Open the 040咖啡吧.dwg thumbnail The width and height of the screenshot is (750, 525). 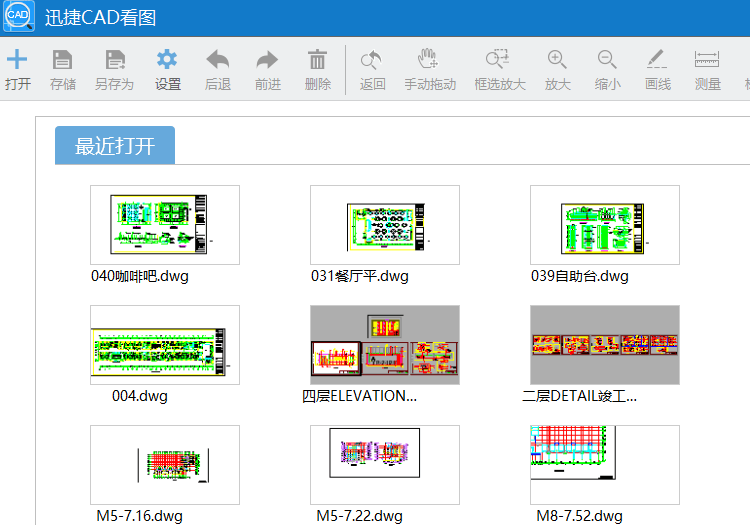165,225
